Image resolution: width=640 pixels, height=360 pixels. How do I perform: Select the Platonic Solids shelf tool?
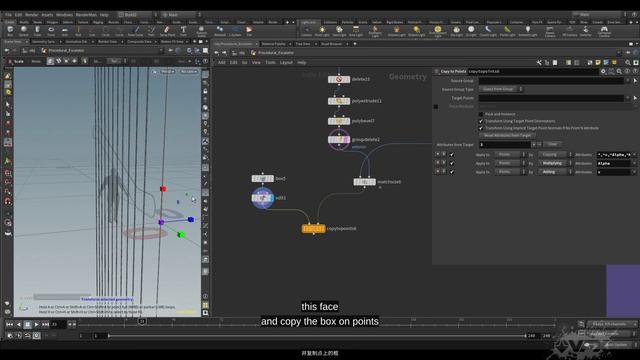[x=201, y=31]
